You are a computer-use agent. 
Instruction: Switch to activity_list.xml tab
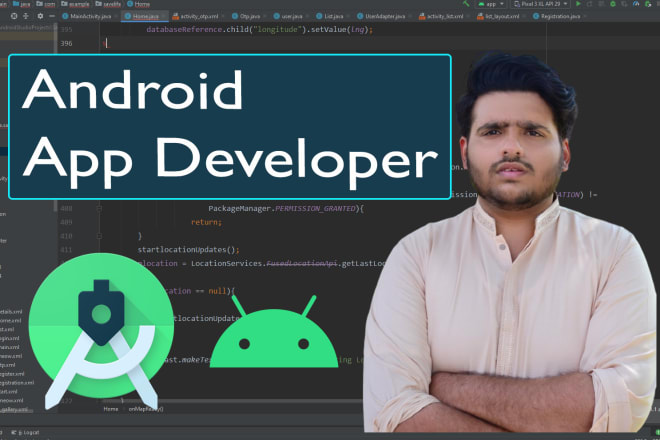coord(441,16)
